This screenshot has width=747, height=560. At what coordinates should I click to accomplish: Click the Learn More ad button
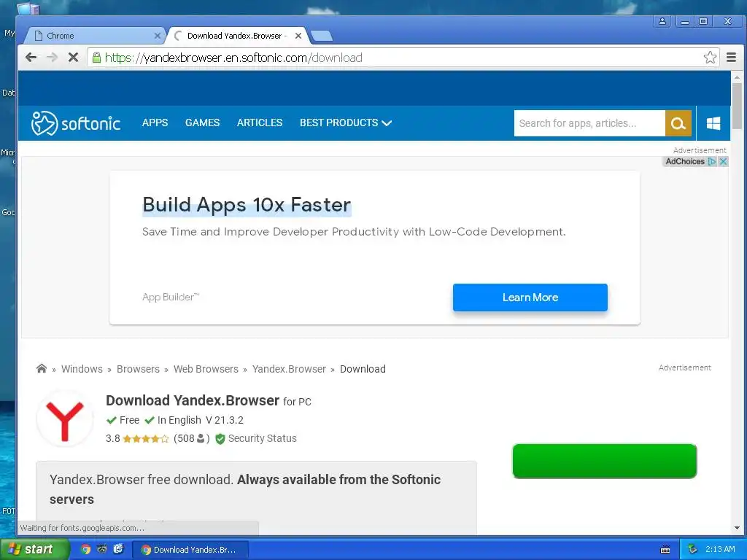530,297
